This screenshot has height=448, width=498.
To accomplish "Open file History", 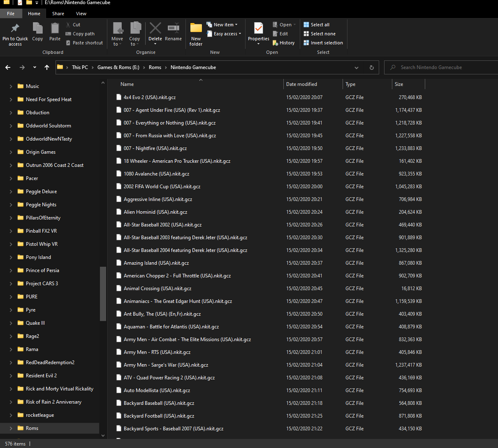I will (283, 43).
